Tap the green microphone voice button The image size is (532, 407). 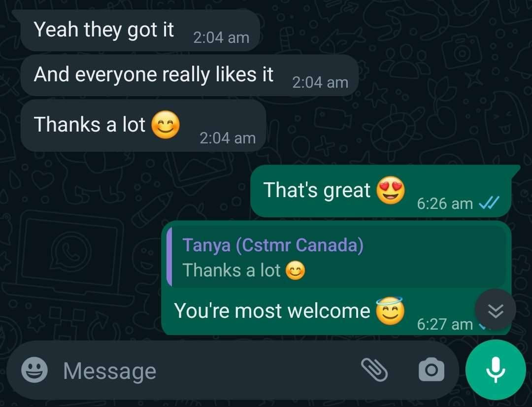[x=496, y=370]
